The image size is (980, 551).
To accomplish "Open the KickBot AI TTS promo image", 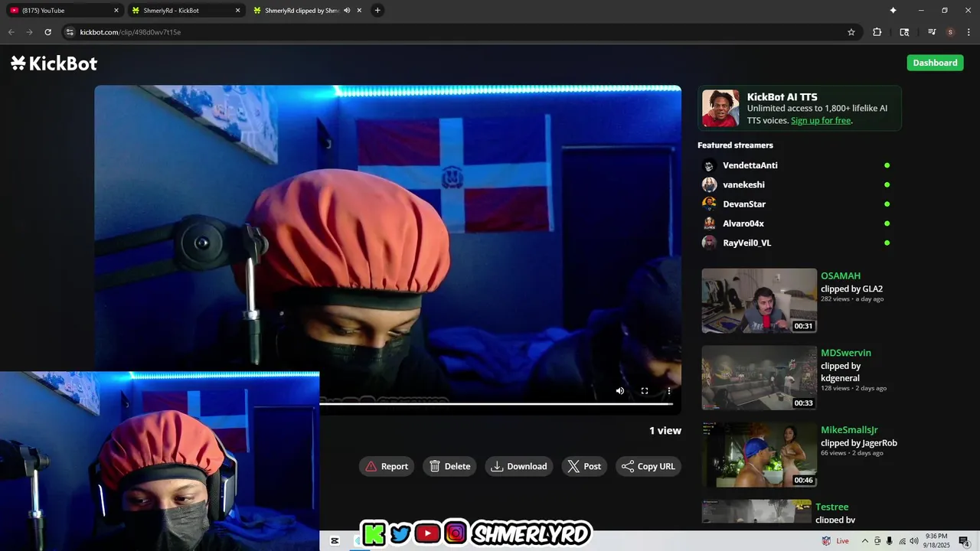I will coord(721,108).
